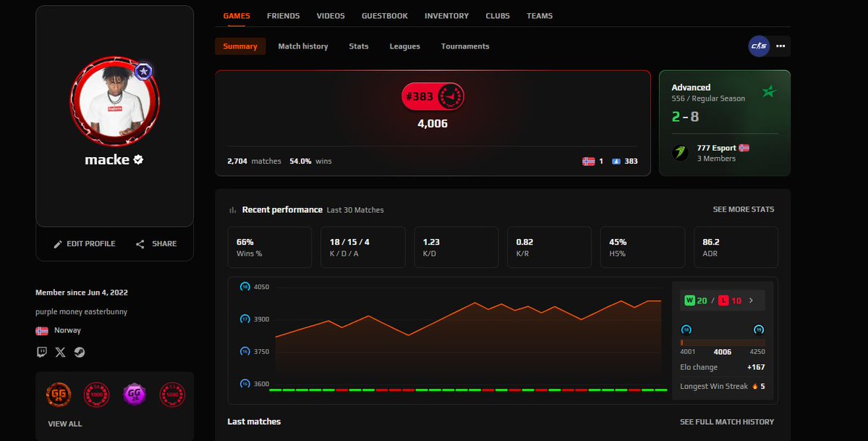Click the Norway flag in the profile sidebar
The height and width of the screenshot is (441, 868).
point(42,330)
